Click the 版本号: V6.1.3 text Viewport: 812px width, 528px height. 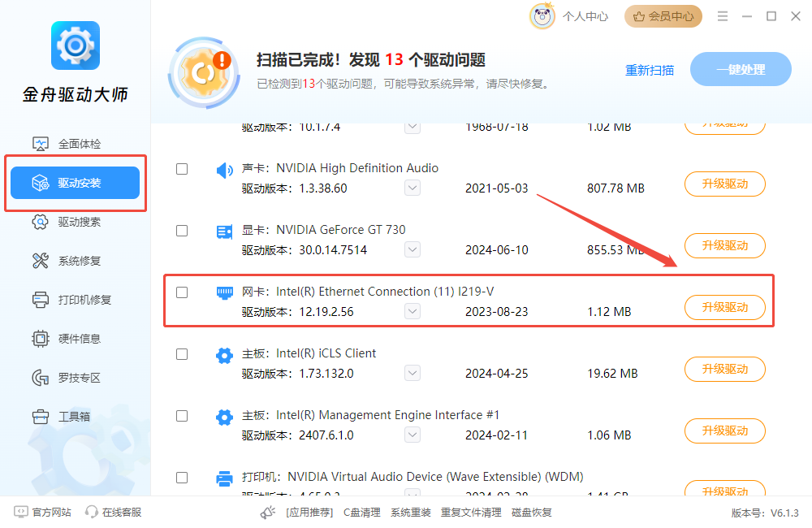pyautogui.click(x=765, y=513)
